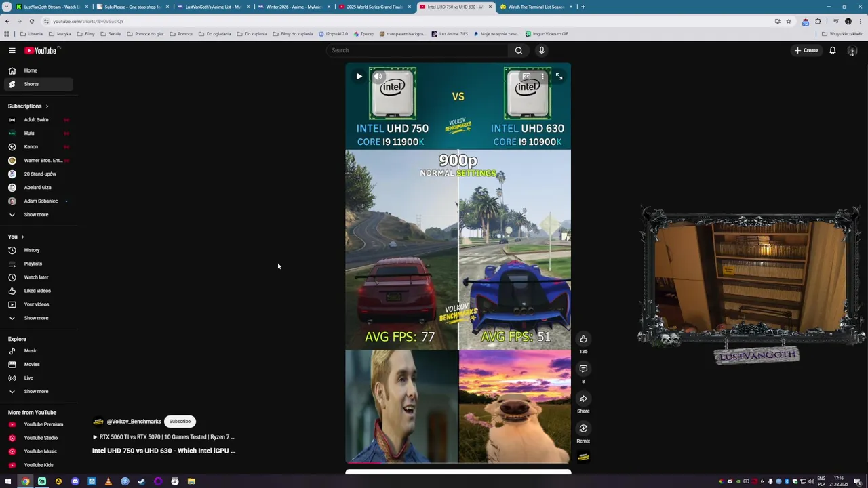
Task: Open the Adult Swim subscription
Action: (38, 119)
